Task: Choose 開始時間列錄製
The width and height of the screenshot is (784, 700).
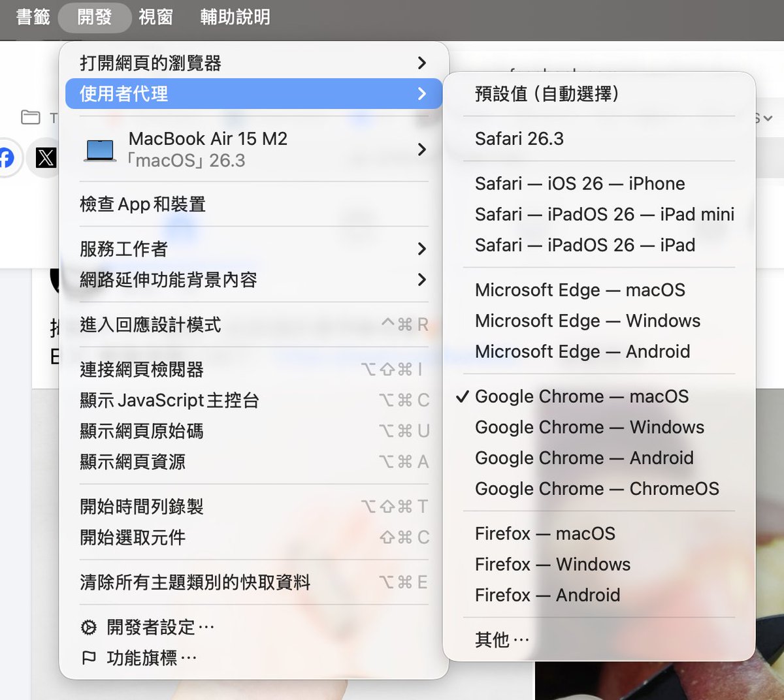Action: (x=254, y=507)
